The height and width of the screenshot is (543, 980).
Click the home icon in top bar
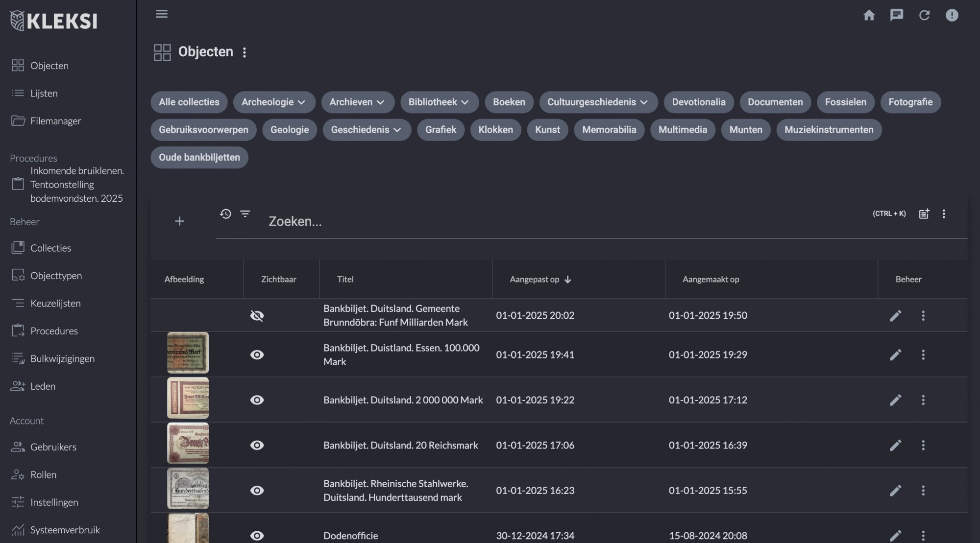click(x=869, y=15)
